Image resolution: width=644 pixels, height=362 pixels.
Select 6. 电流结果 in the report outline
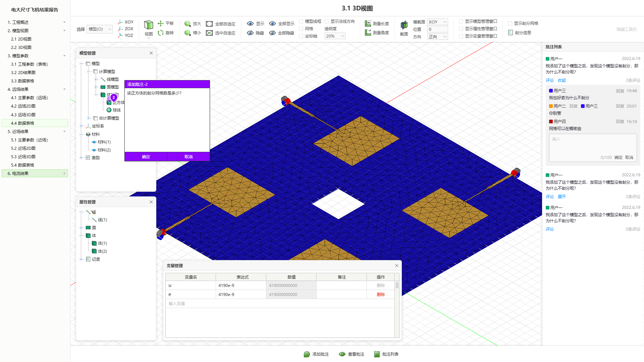[20, 173]
